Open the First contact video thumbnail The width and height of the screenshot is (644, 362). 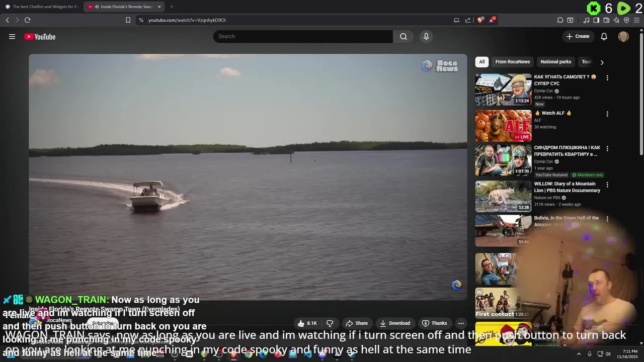pyautogui.click(x=503, y=303)
